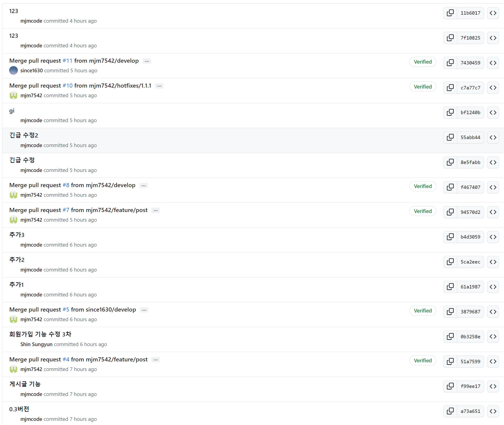Open commit hash 0b3258e
The height and width of the screenshot is (425, 504).
pos(470,336)
